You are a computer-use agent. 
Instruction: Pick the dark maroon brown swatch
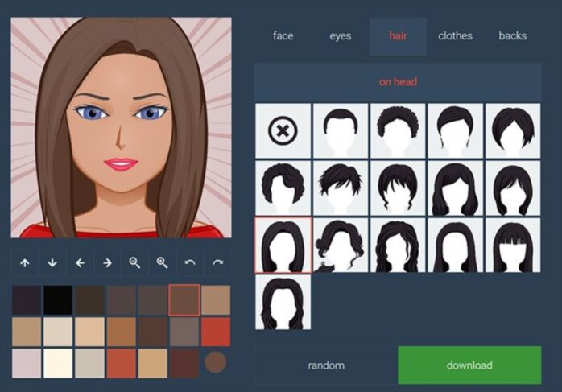coord(184,363)
